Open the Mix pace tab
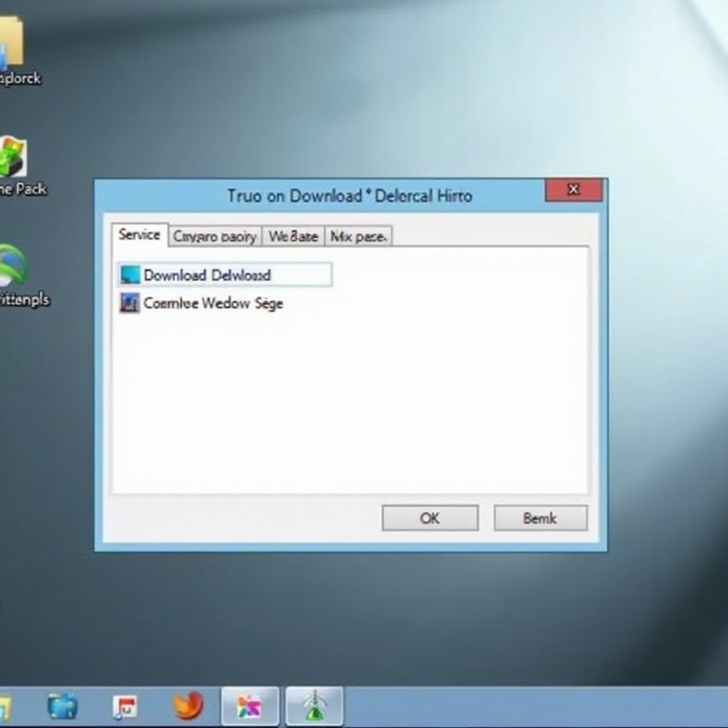This screenshot has height=728, width=728. coord(358,236)
